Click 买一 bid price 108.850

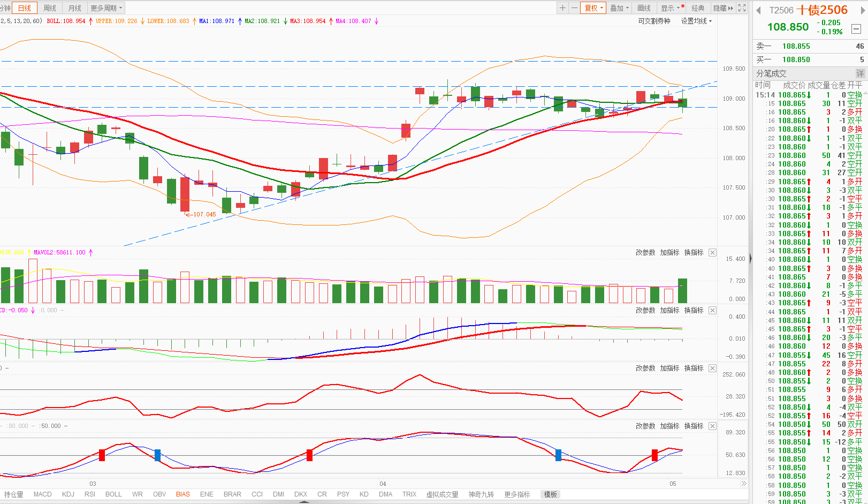[796, 59]
